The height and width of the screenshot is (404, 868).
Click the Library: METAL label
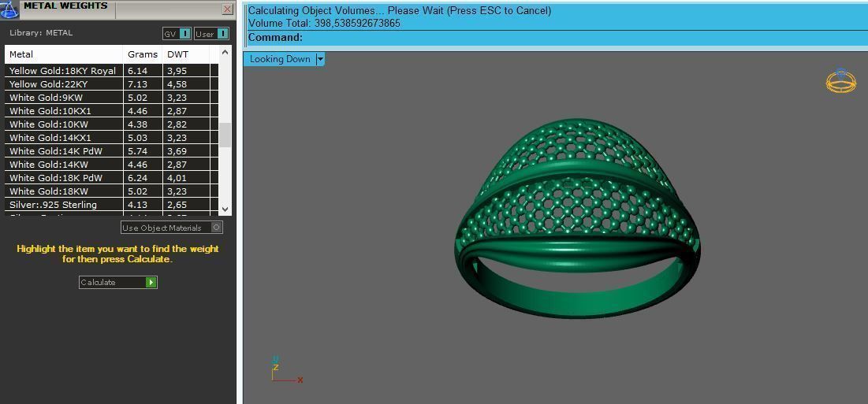tap(41, 32)
